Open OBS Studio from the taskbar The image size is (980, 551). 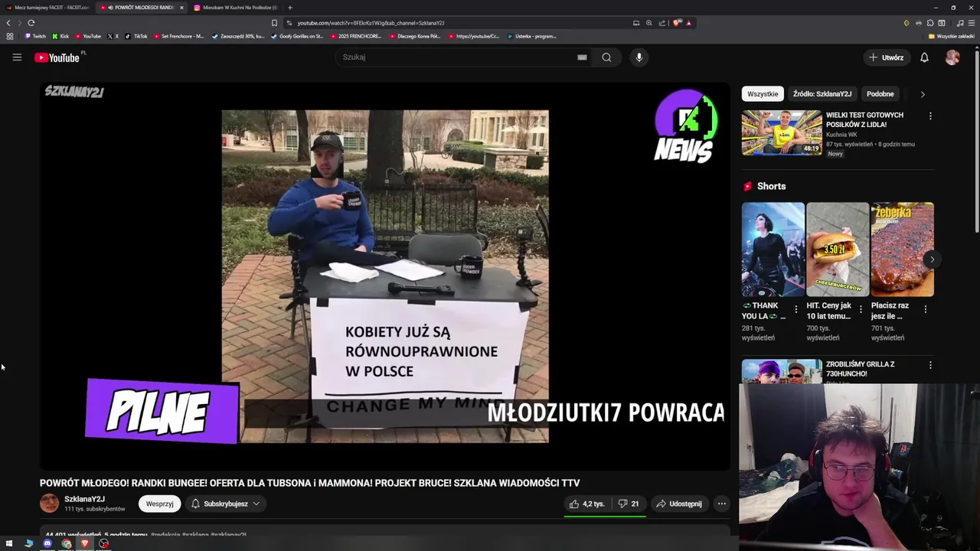tap(103, 543)
